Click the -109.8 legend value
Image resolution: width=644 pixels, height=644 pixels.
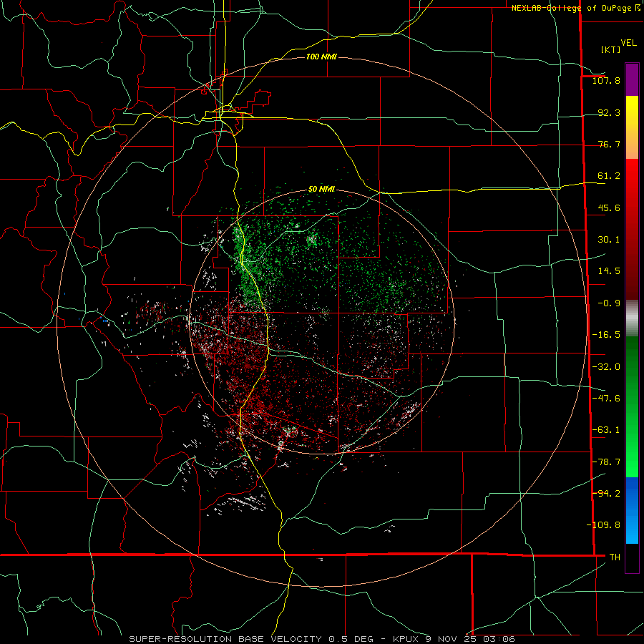603,525
